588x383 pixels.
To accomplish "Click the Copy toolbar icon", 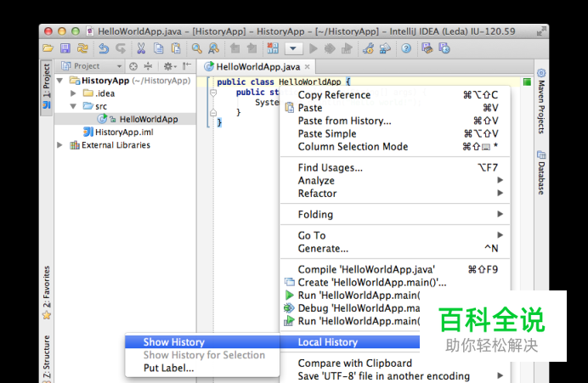I will [159, 48].
